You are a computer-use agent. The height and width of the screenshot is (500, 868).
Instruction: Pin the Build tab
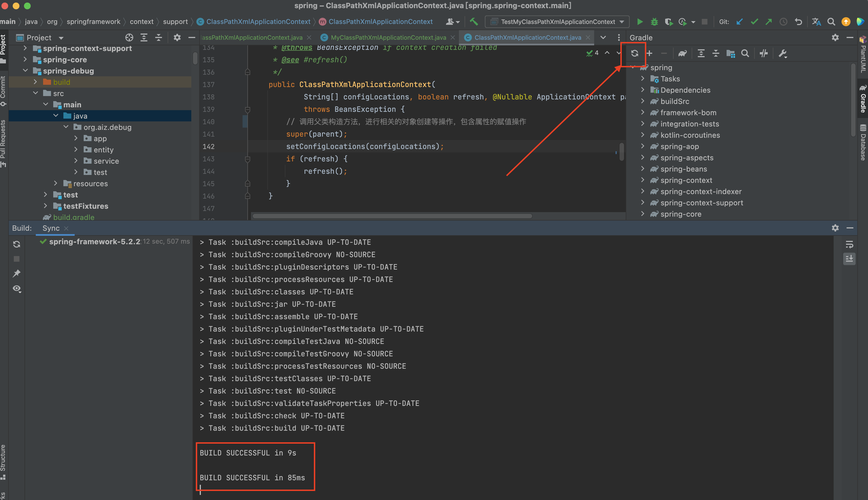click(x=16, y=273)
